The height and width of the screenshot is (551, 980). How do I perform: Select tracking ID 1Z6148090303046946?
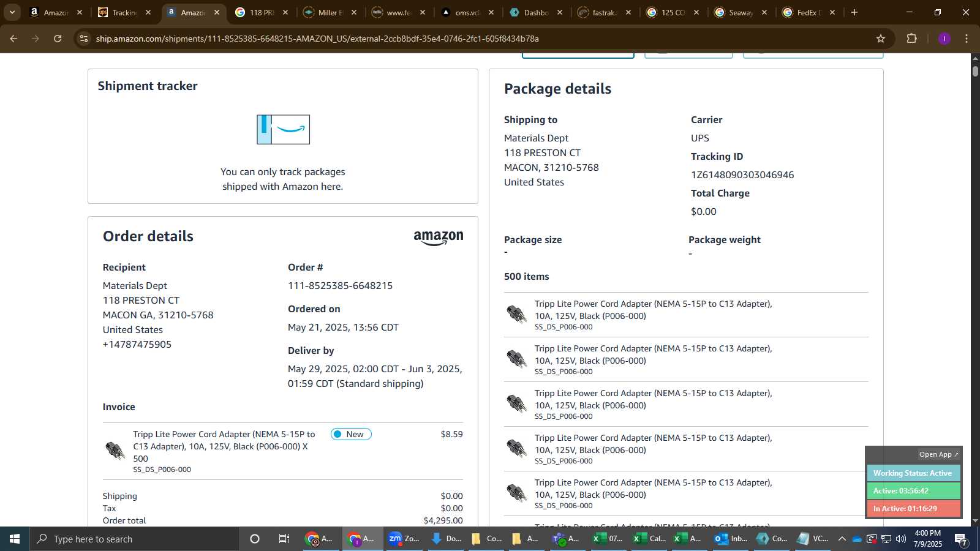[x=742, y=174]
